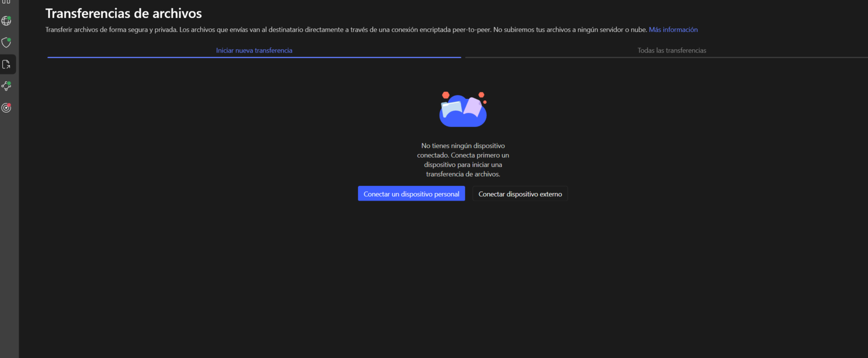The height and width of the screenshot is (358, 868).
Task: Click the green status dot on shield icon
Action: pyautogui.click(x=9, y=40)
